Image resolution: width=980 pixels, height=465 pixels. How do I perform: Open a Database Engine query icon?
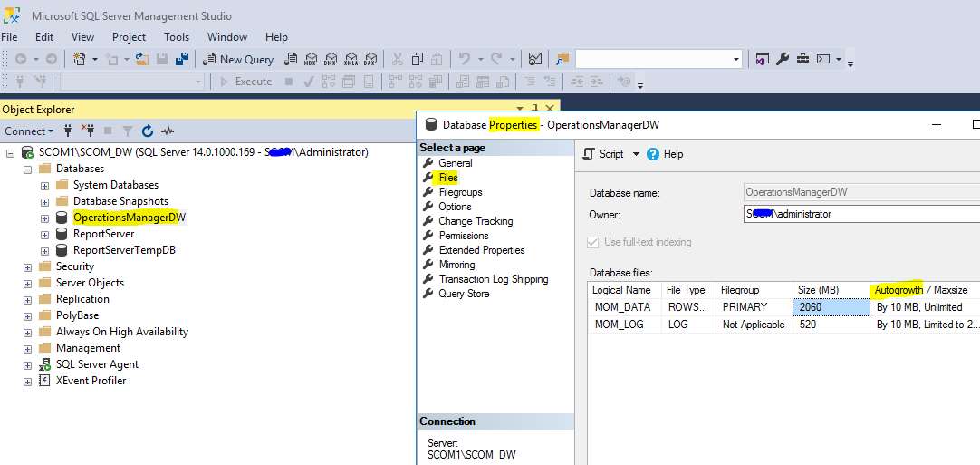pyautogui.click(x=291, y=60)
